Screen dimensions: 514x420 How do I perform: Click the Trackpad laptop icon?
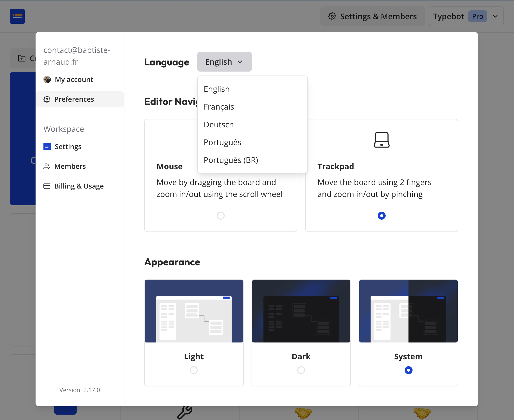pyautogui.click(x=381, y=140)
